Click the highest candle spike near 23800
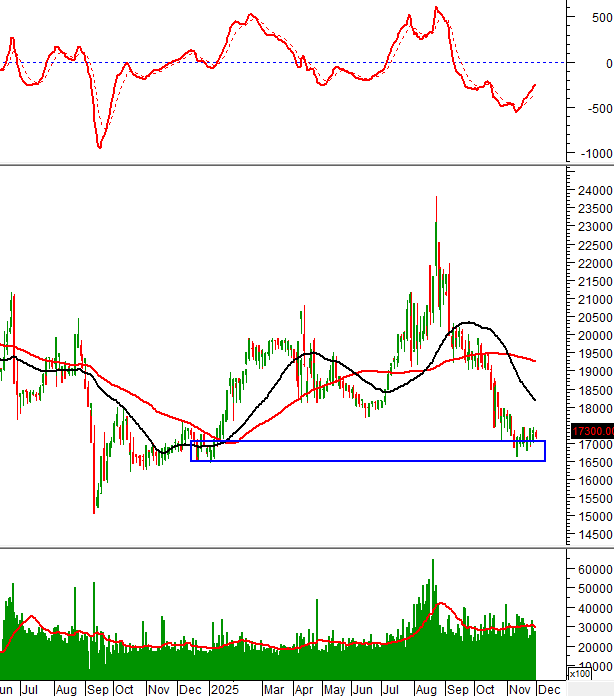 (x=436, y=198)
